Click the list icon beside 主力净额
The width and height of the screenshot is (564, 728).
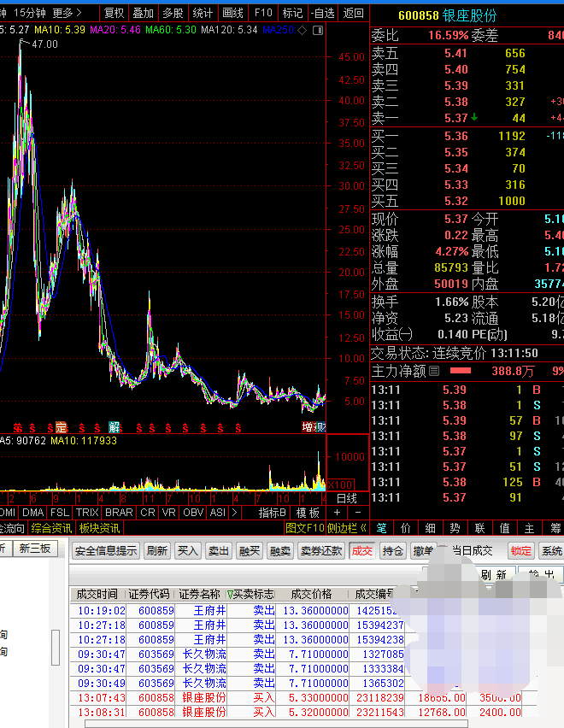coord(434,371)
